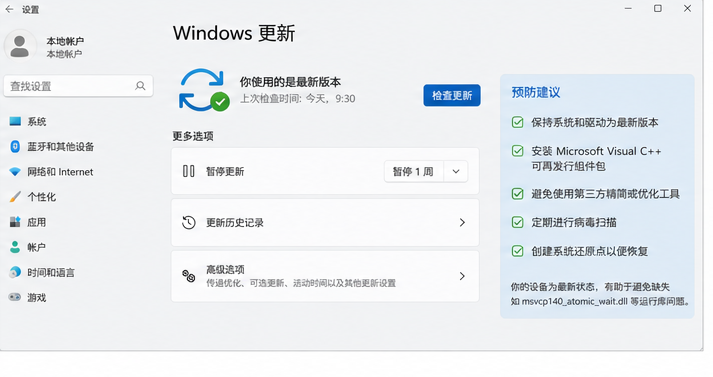Viewport: 713px width, 377px height.
Task: Click the person icon beside 帐户
Action: 15,247
